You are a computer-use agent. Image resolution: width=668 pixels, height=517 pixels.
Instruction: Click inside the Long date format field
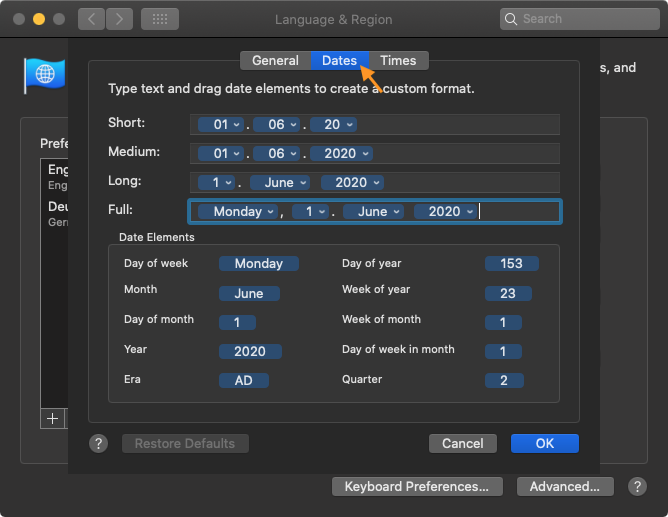pos(375,182)
